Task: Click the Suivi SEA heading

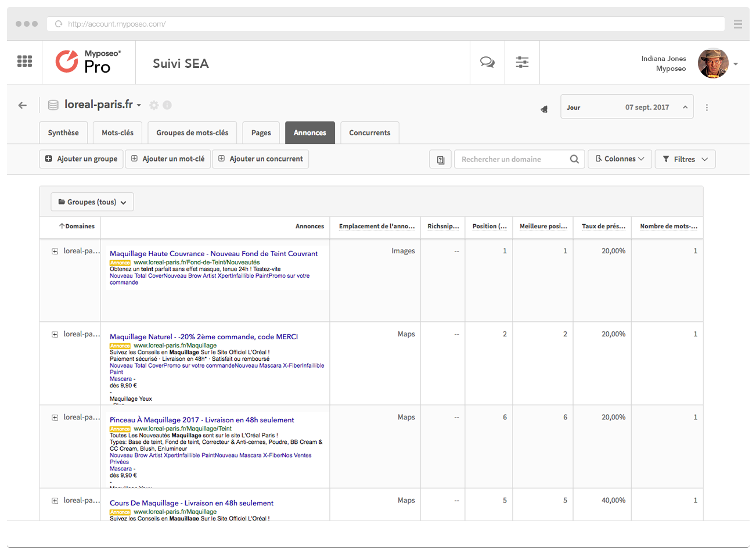Action: 181,63
